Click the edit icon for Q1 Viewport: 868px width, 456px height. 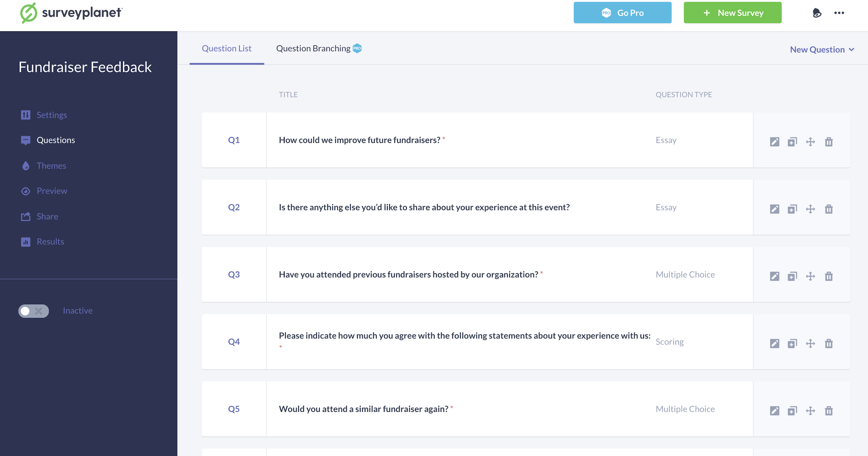(x=774, y=142)
